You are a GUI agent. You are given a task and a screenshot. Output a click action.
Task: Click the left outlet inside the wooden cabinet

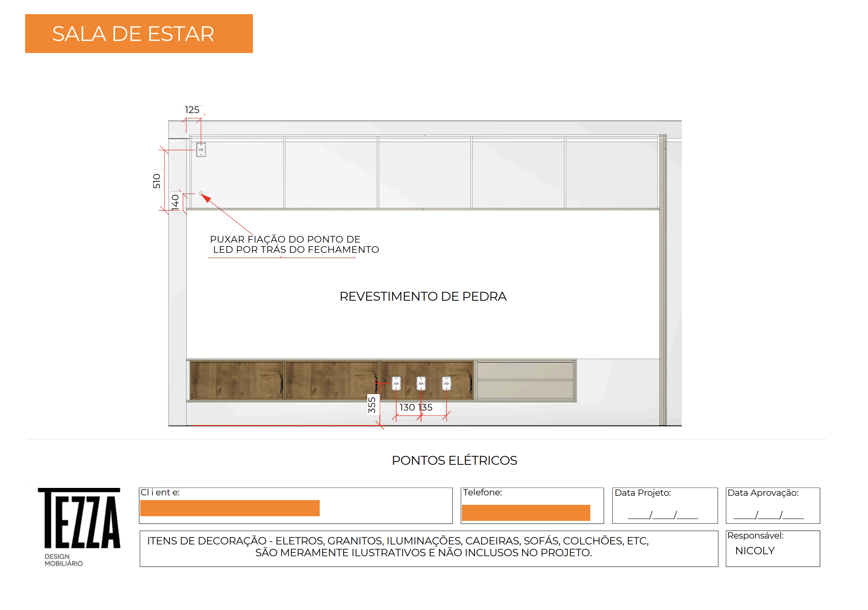coord(396,383)
